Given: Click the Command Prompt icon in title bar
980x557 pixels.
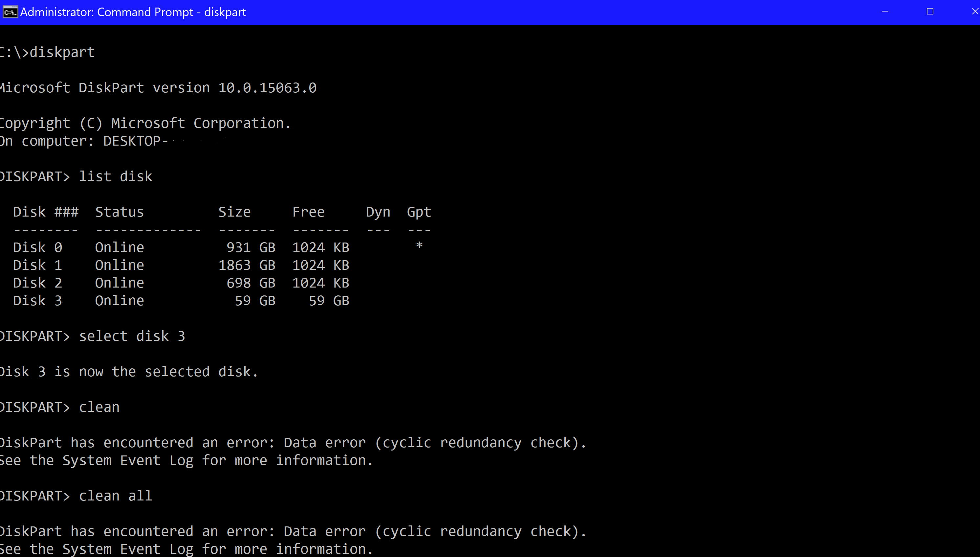Looking at the screenshot, I should point(10,12).
